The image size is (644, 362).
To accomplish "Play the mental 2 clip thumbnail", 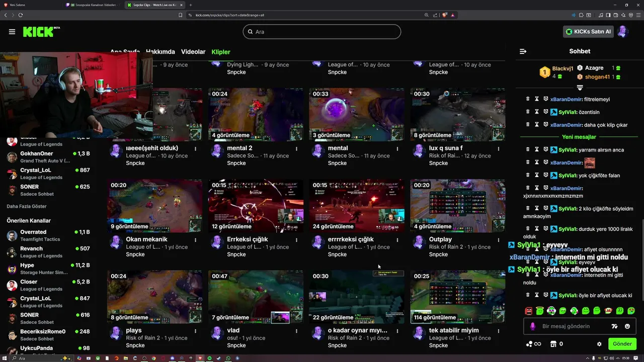I will click(256, 115).
